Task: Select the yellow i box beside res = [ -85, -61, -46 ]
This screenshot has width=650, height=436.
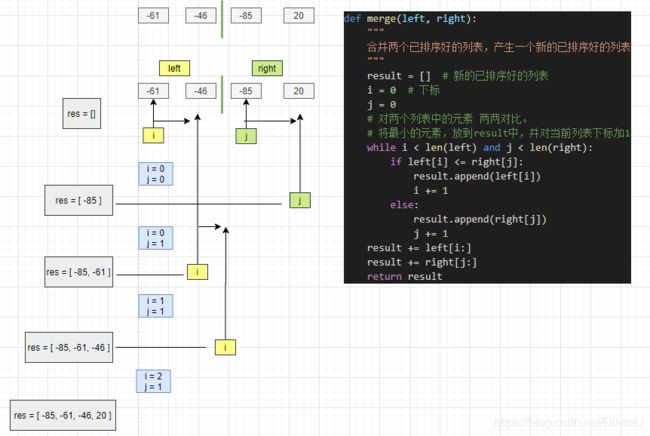Action: 226,347
